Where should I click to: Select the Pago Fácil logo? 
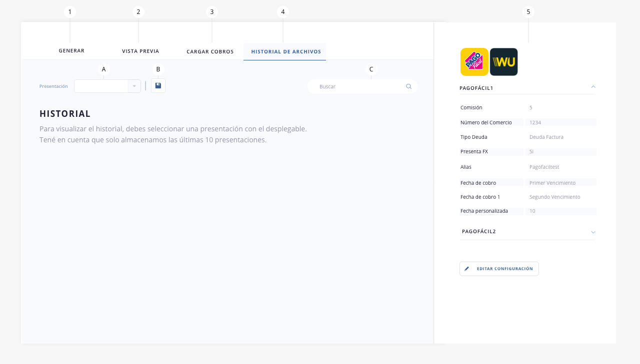[x=474, y=62]
